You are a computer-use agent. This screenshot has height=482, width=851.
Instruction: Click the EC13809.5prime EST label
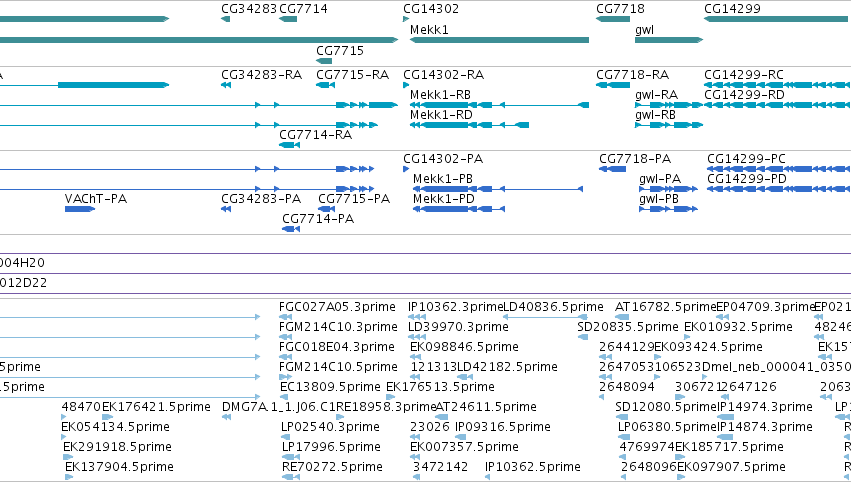tap(331, 388)
